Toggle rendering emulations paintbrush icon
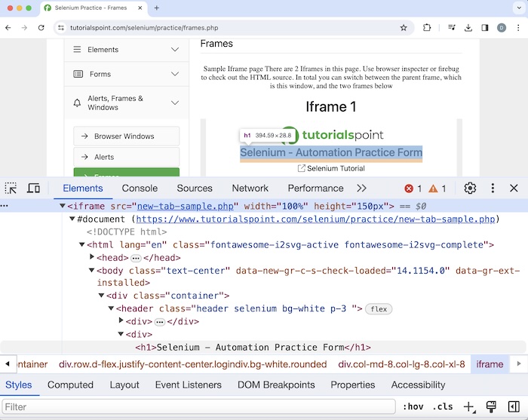Image resolution: width=528 pixels, height=420 pixels. (x=491, y=407)
